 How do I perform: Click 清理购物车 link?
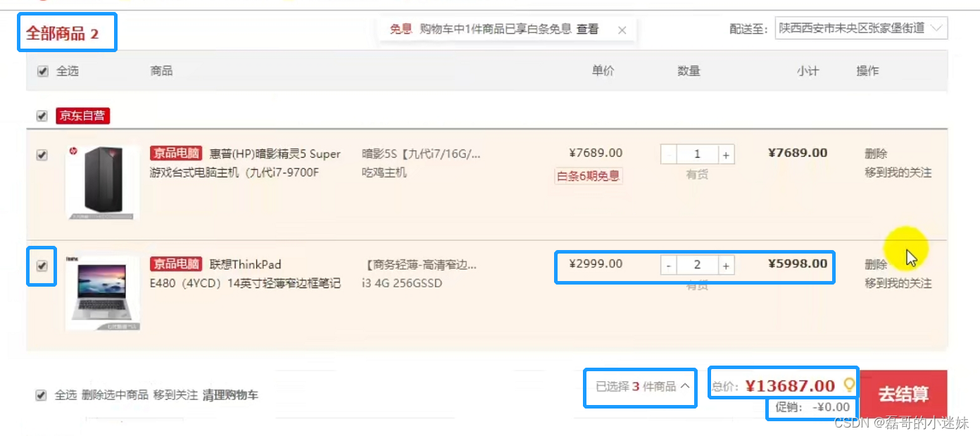230,395
